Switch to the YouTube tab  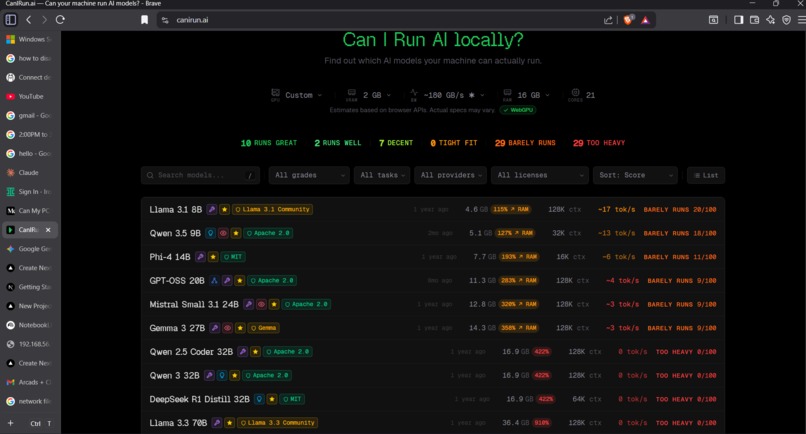(x=30, y=96)
